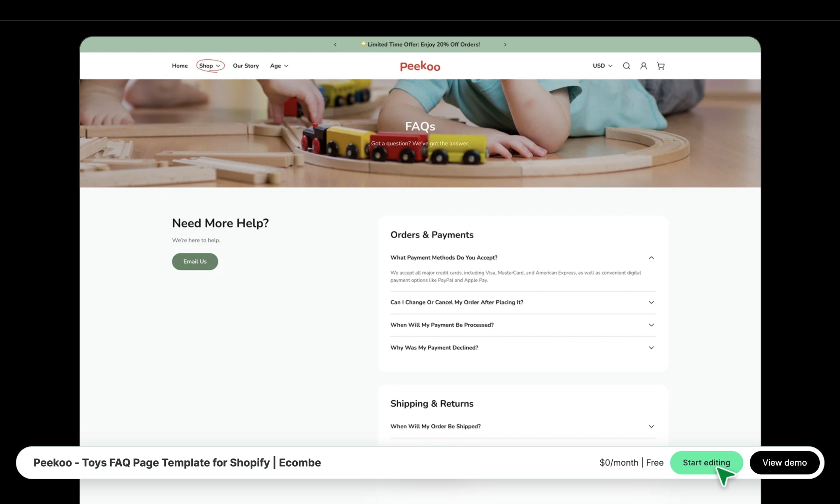Open the search icon in header
The image size is (840, 504).
pos(626,66)
